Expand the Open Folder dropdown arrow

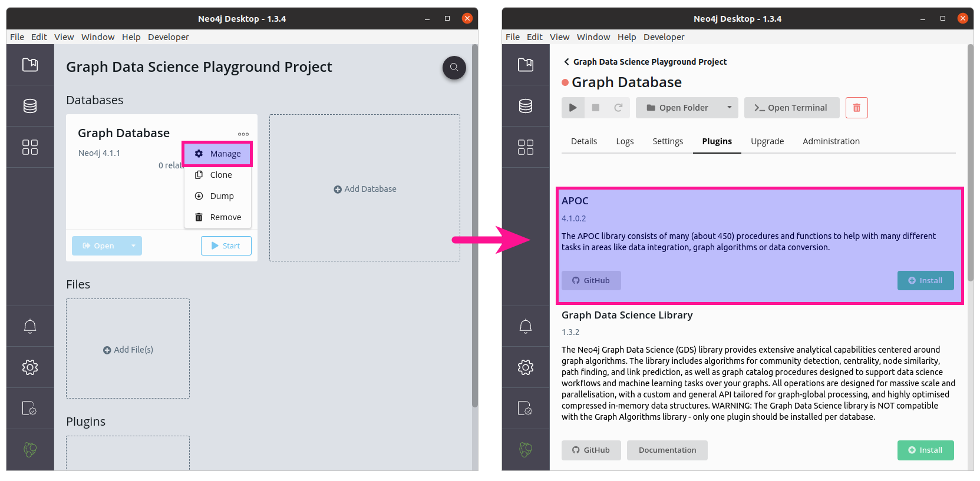pyautogui.click(x=730, y=108)
